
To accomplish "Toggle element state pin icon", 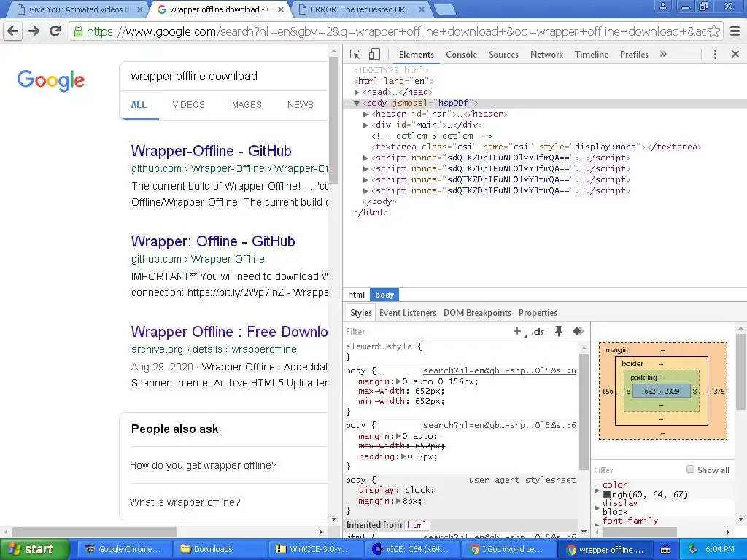I will 558,331.
